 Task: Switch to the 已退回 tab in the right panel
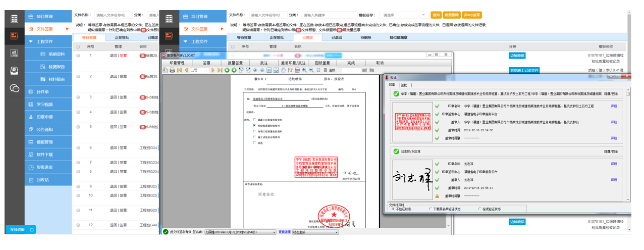(x=337, y=37)
